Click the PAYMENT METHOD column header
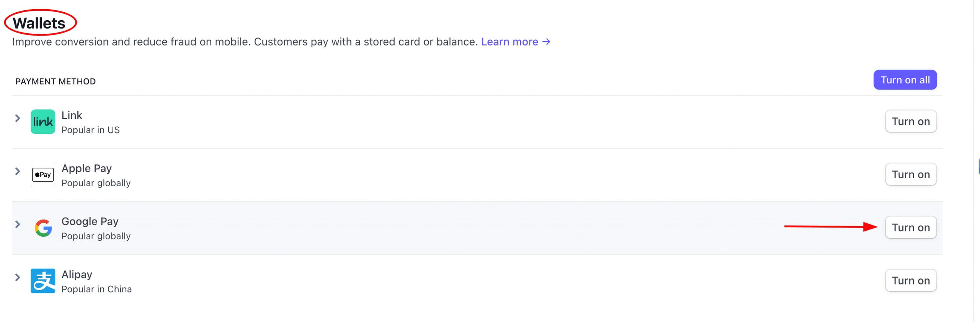The width and height of the screenshot is (980, 322). click(x=56, y=81)
